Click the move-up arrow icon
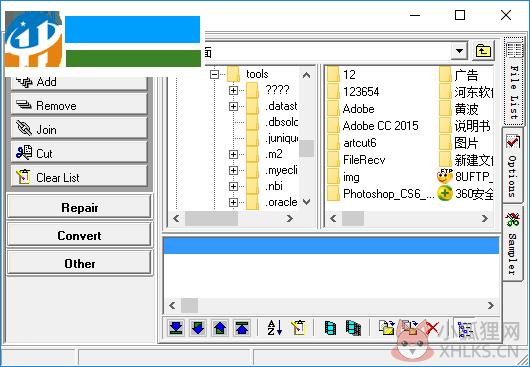The height and width of the screenshot is (367, 530). (220, 328)
